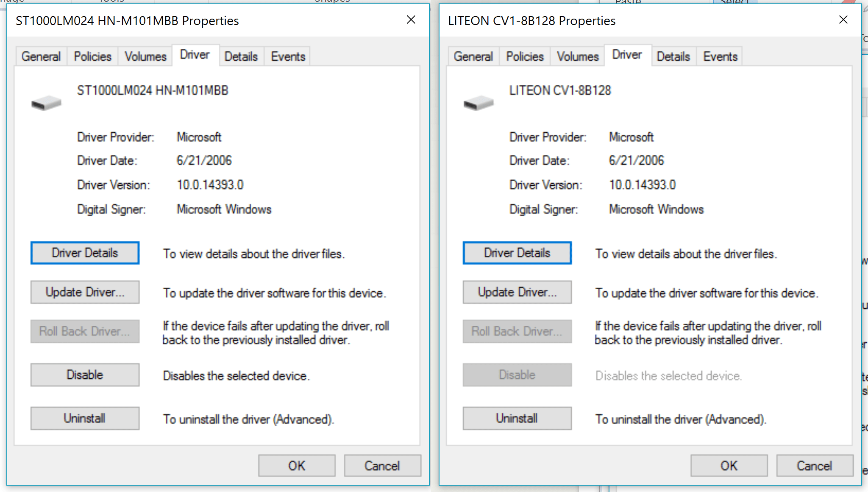View the Driver tab for LITEON CV1-8B128
Image resolution: width=868 pixels, height=492 pixels.
tap(628, 54)
